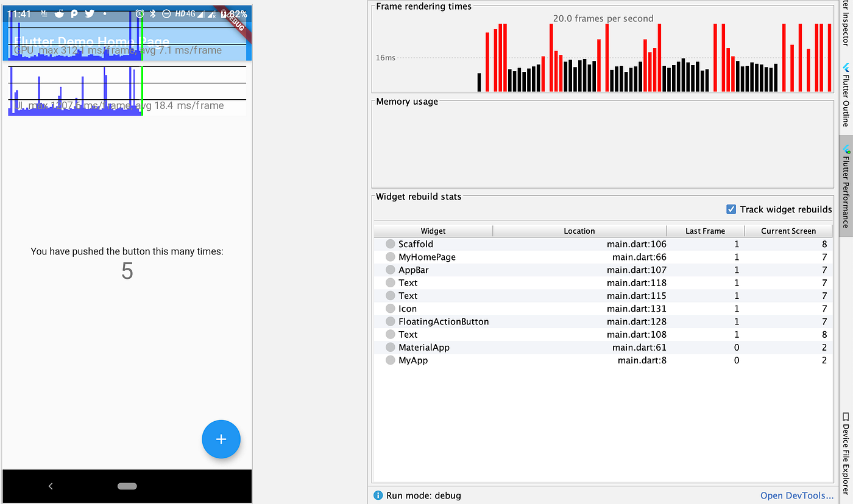853x504 pixels.
Task: Click the Twitter icon in the device status bar
Action: (90, 13)
